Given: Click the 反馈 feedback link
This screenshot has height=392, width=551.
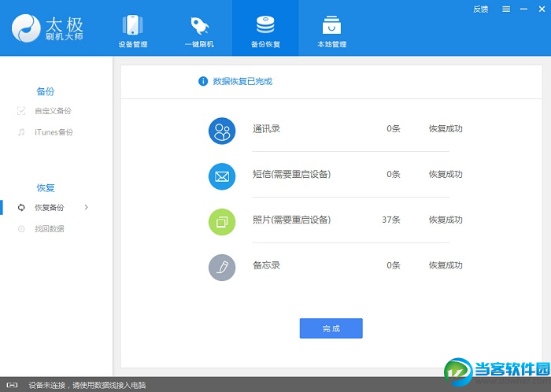Looking at the screenshot, I should coord(480,9).
